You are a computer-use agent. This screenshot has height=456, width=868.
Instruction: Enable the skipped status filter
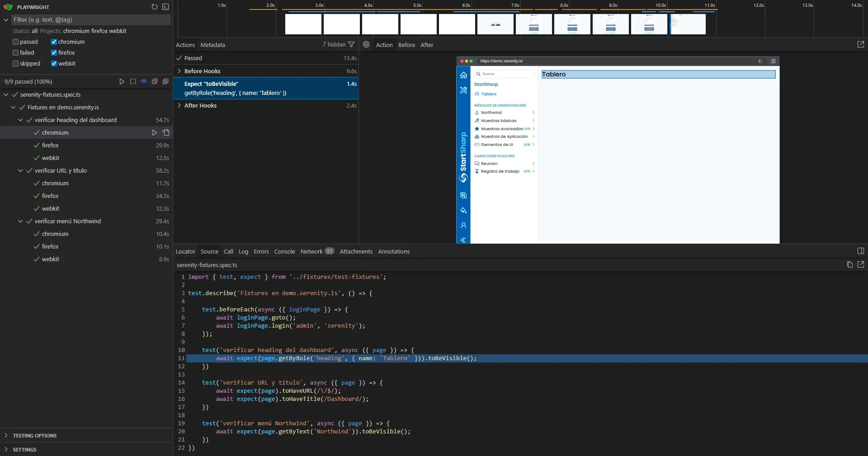(15, 63)
